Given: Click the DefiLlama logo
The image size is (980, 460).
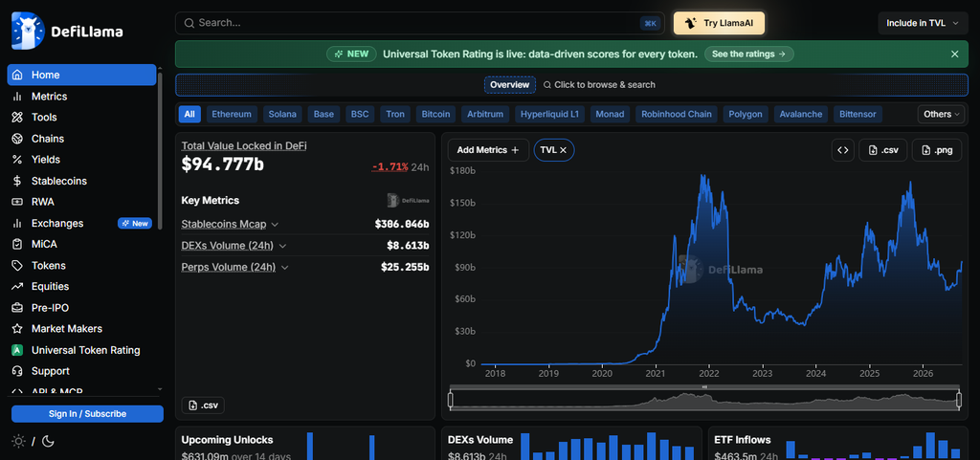Looking at the screenshot, I should (x=67, y=32).
